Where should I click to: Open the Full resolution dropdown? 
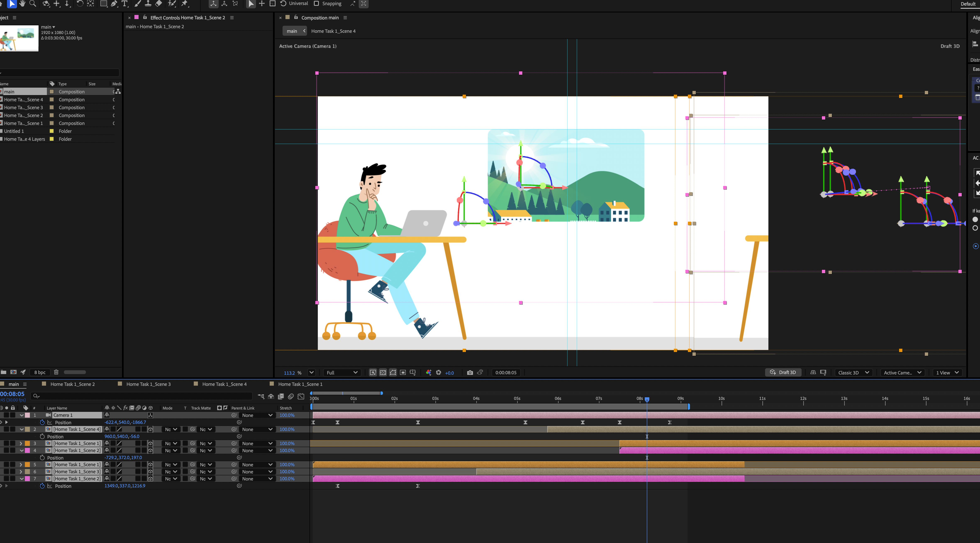pyautogui.click(x=342, y=373)
